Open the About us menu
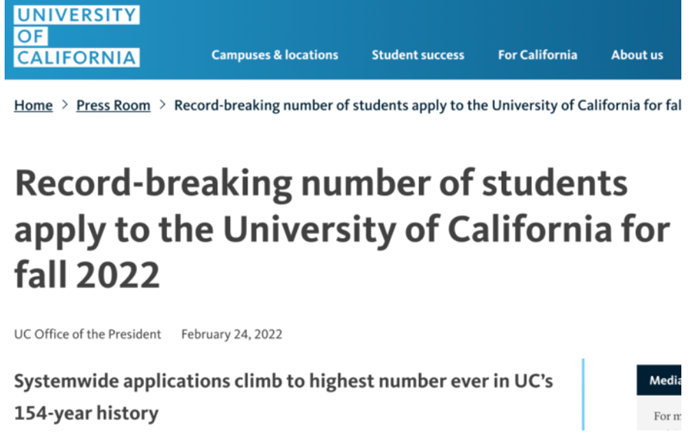700x446 pixels. click(x=637, y=55)
